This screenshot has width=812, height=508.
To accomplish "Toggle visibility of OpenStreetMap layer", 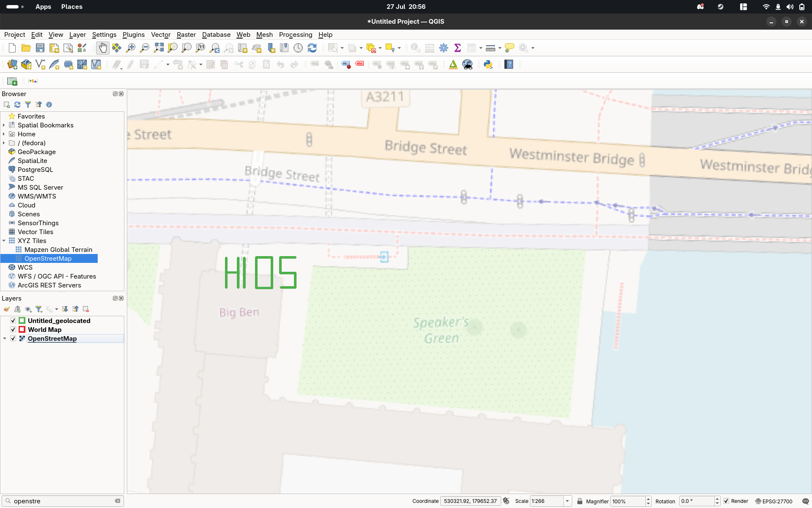I will coord(13,339).
